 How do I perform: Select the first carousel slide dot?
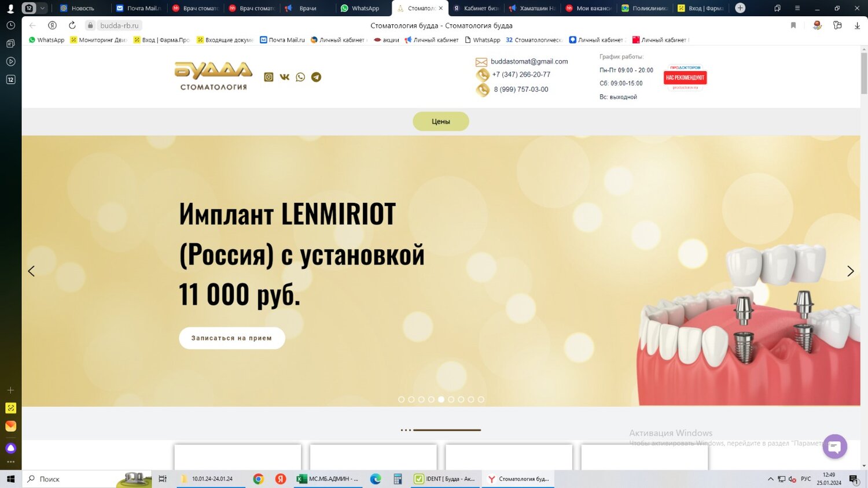401,400
